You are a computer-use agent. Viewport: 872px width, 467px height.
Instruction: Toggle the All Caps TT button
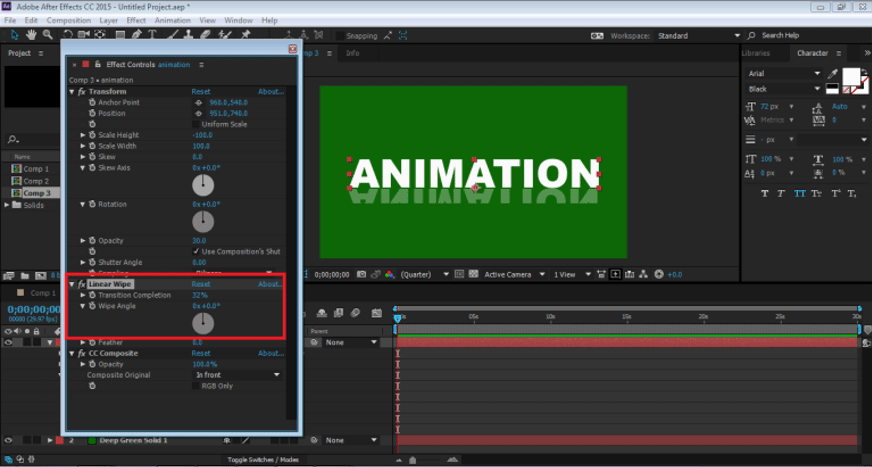(799, 193)
